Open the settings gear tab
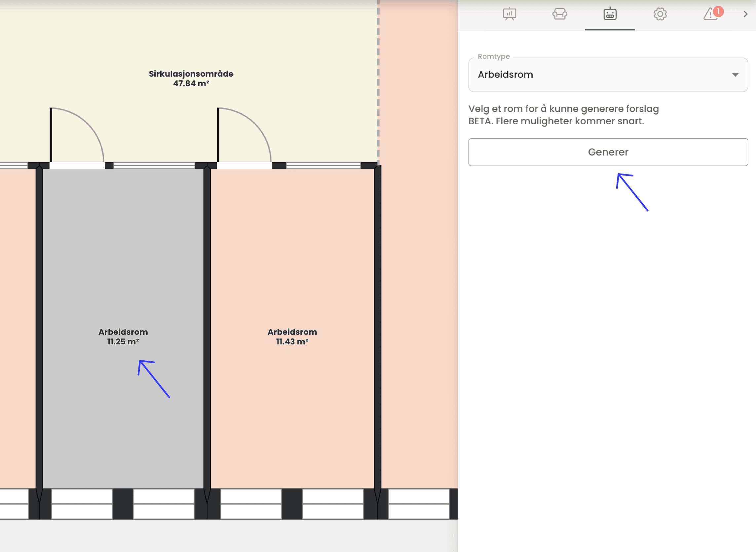Screen dimensions: 756x552 tap(660, 14)
